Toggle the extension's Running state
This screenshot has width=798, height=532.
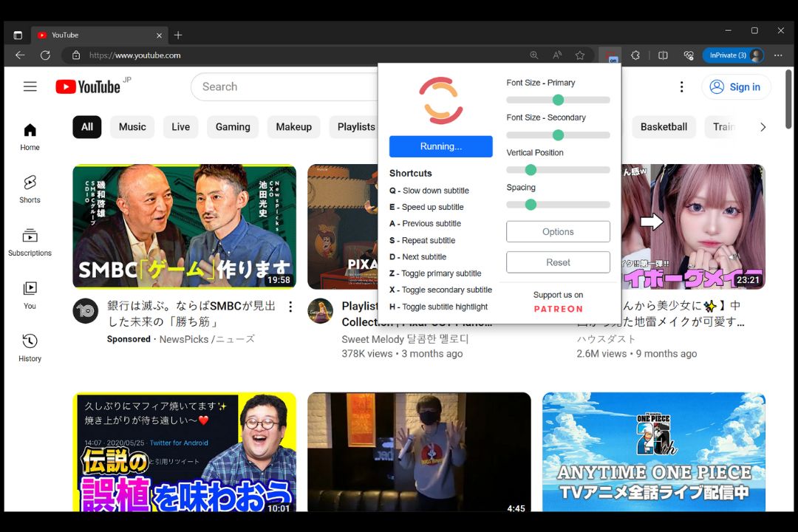(x=440, y=146)
